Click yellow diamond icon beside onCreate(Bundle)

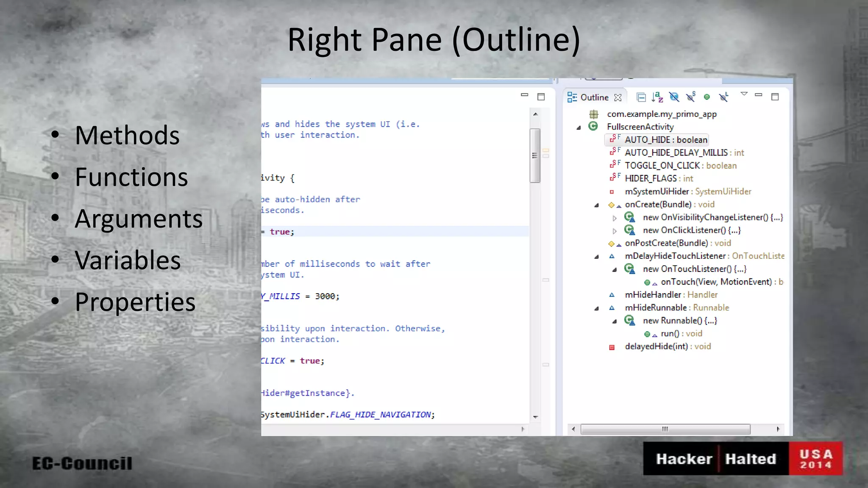coord(611,205)
